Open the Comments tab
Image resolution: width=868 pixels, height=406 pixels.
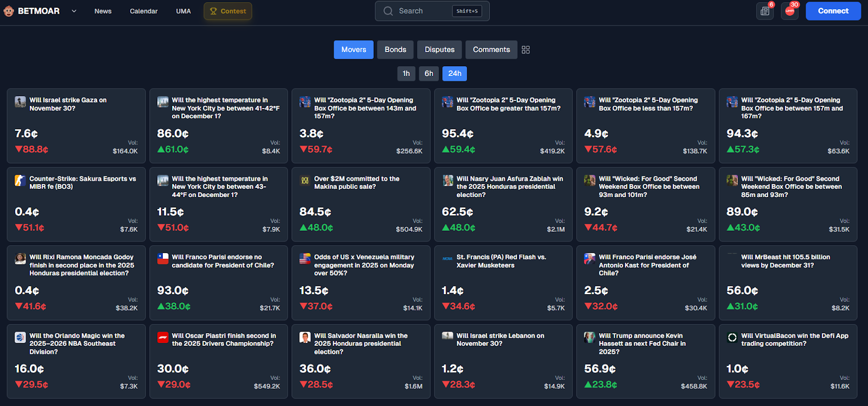tap(491, 49)
